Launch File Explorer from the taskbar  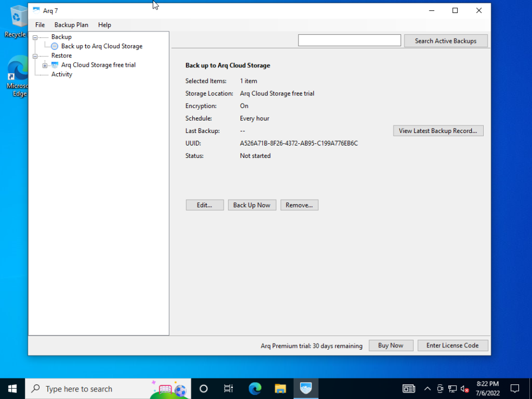[280, 389]
